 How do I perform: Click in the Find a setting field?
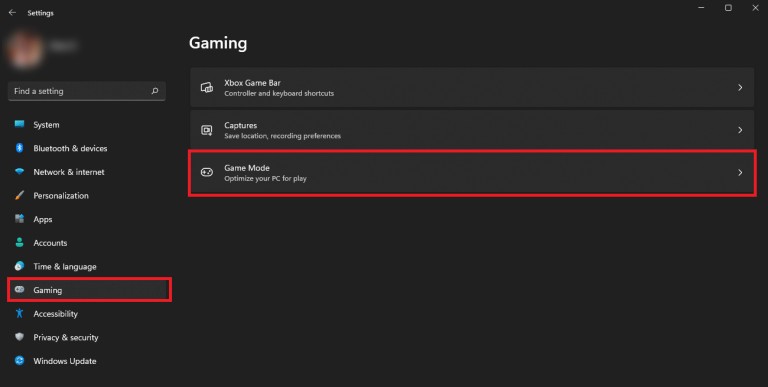[x=87, y=91]
